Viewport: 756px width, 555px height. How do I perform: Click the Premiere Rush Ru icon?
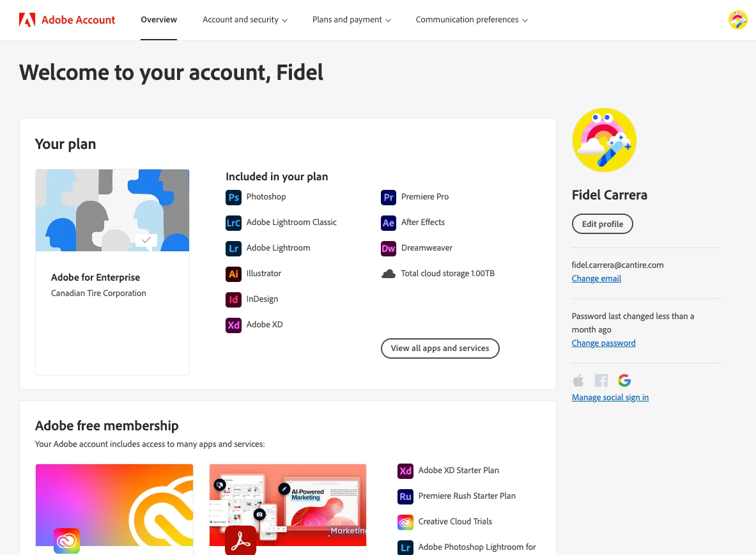(x=406, y=496)
